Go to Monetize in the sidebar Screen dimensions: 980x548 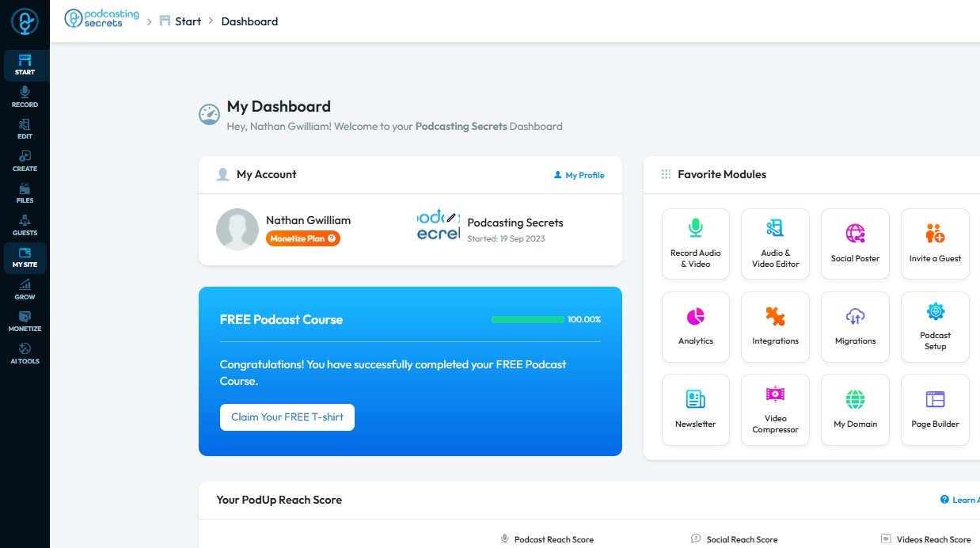(25, 321)
